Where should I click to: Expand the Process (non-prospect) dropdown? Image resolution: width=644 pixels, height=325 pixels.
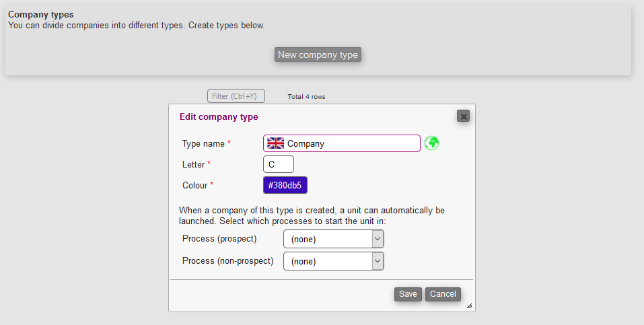pos(334,261)
